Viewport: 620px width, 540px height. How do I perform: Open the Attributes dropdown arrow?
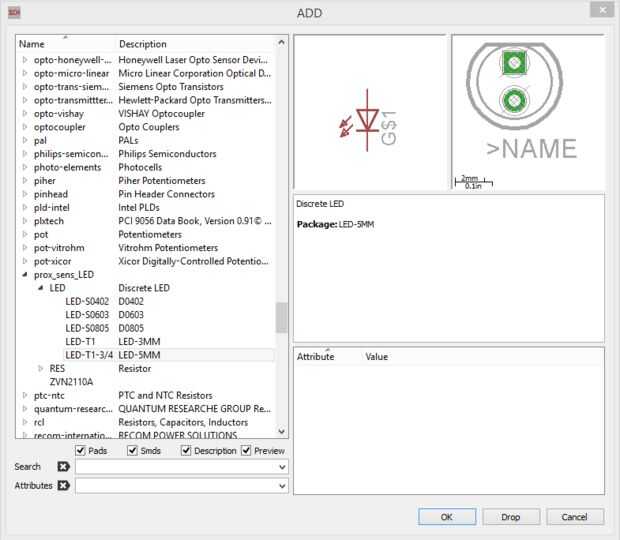coord(282,485)
